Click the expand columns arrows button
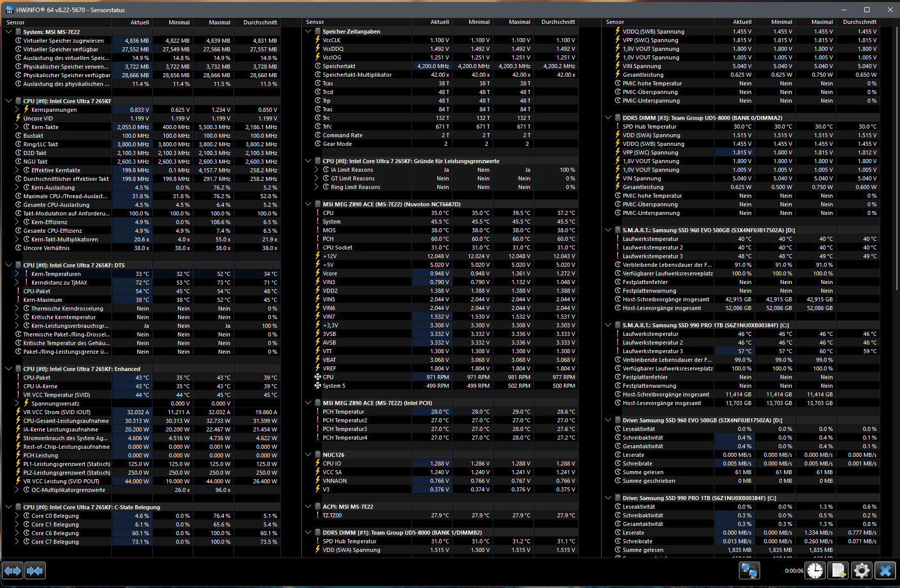 point(13,571)
